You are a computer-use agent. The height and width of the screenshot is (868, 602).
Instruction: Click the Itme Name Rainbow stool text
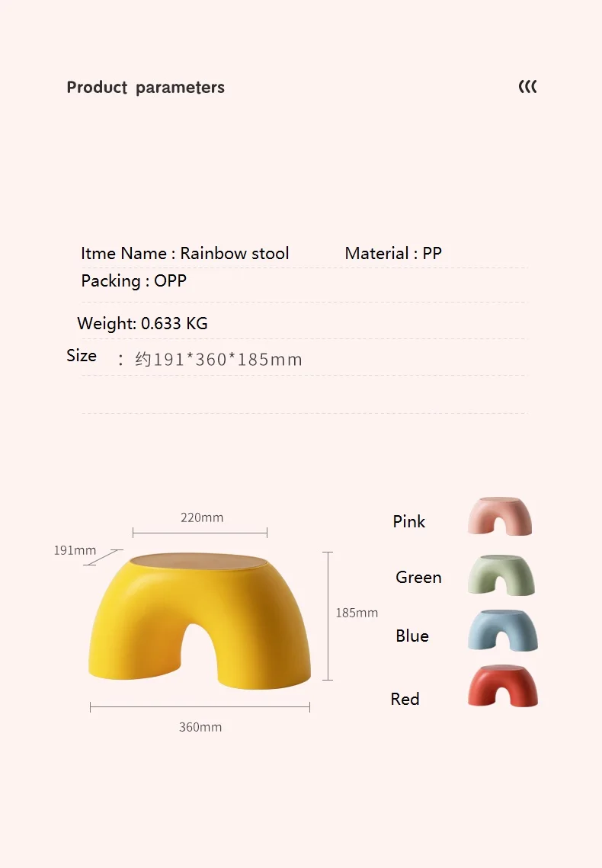185,254
